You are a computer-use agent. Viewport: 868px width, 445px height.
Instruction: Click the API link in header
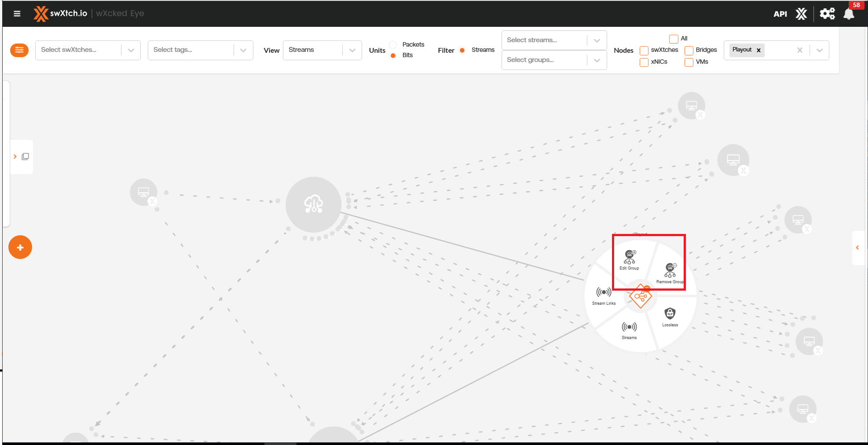pos(780,14)
